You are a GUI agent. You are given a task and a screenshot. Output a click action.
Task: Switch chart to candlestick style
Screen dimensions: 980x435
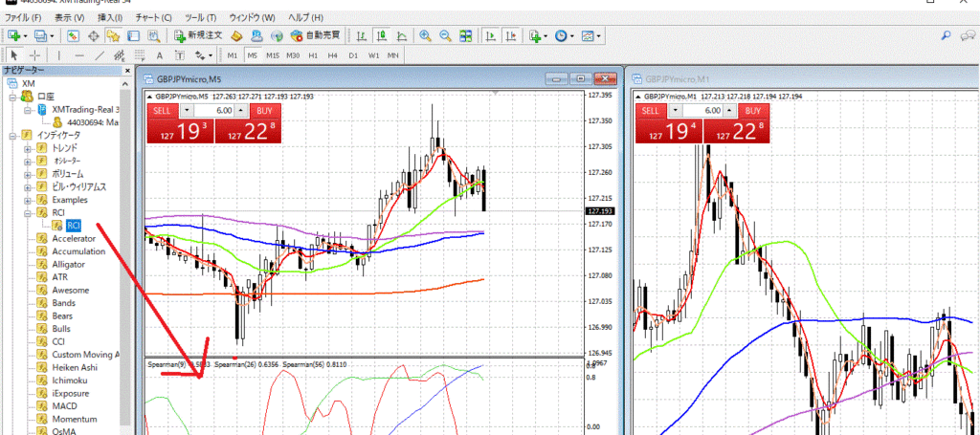coord(381,36)
